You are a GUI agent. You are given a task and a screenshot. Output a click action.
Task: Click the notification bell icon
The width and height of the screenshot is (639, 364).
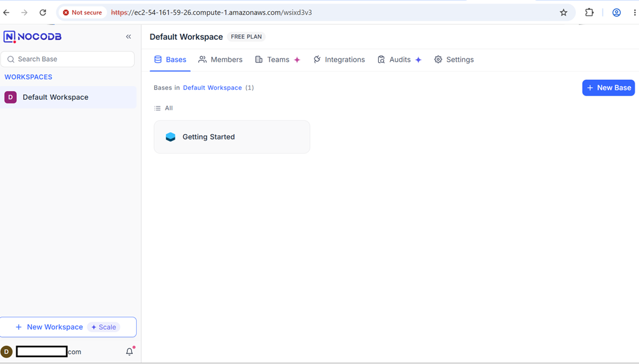click(130, 352)
